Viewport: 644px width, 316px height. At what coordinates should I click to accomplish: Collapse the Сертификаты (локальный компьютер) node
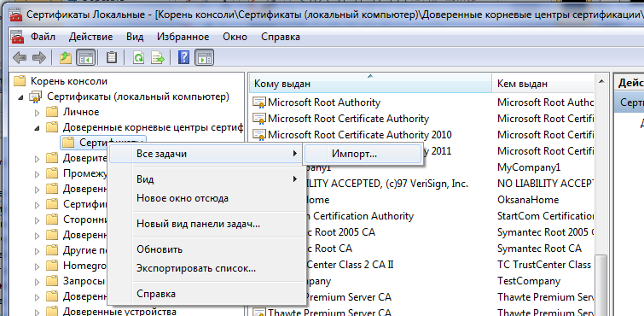pyautogui.click(x=20, y=97)
